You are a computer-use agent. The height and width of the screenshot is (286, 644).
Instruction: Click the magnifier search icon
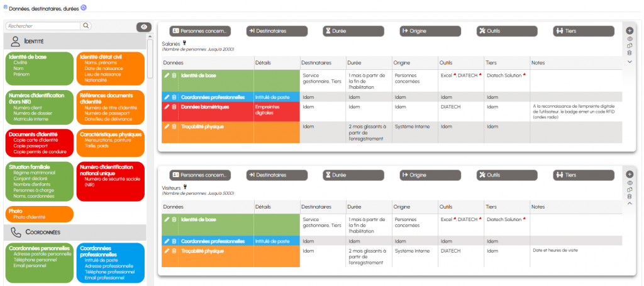click(x=86, y=26)
